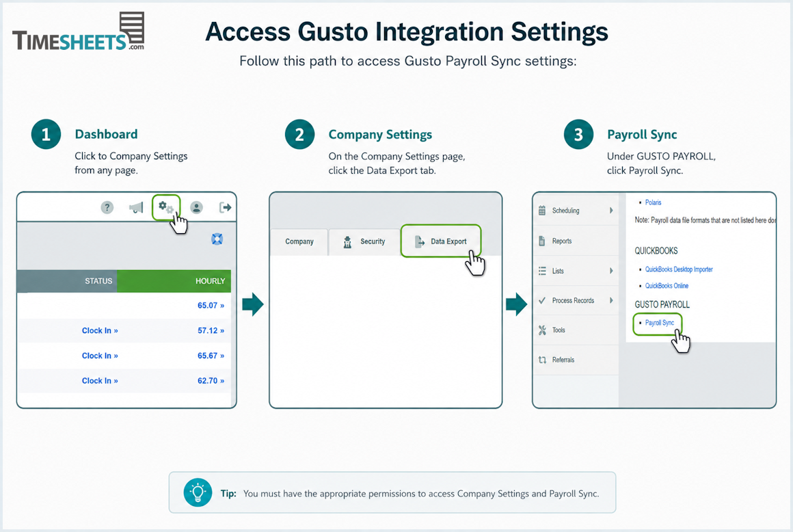Click the STATUS column header
This screenshot has height=532, width=793.
click(98, 281)
